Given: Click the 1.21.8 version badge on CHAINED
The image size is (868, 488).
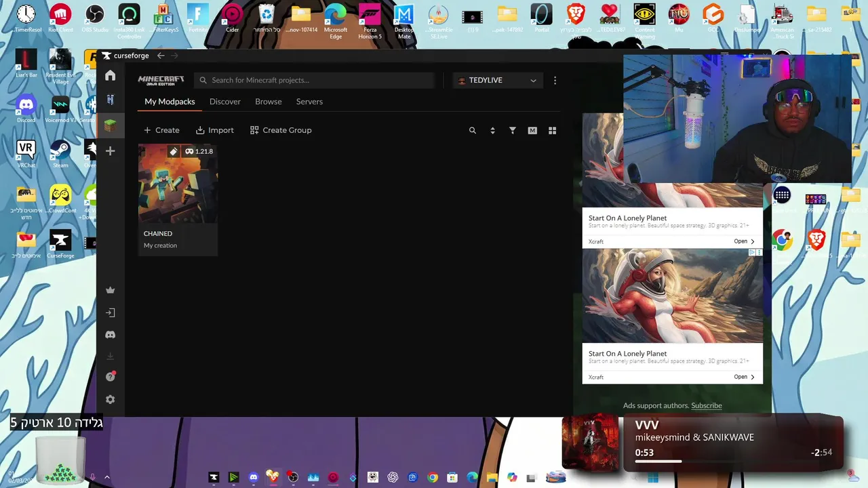Looking at the screenshot, I should pos(199,151).
